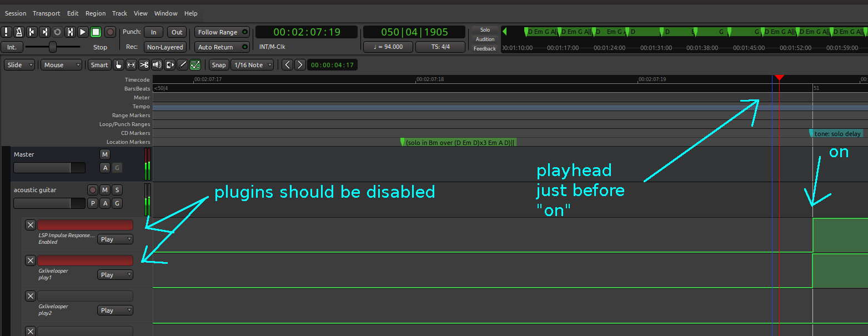Click the Non-Layered record mode button

tap(164, 47)
